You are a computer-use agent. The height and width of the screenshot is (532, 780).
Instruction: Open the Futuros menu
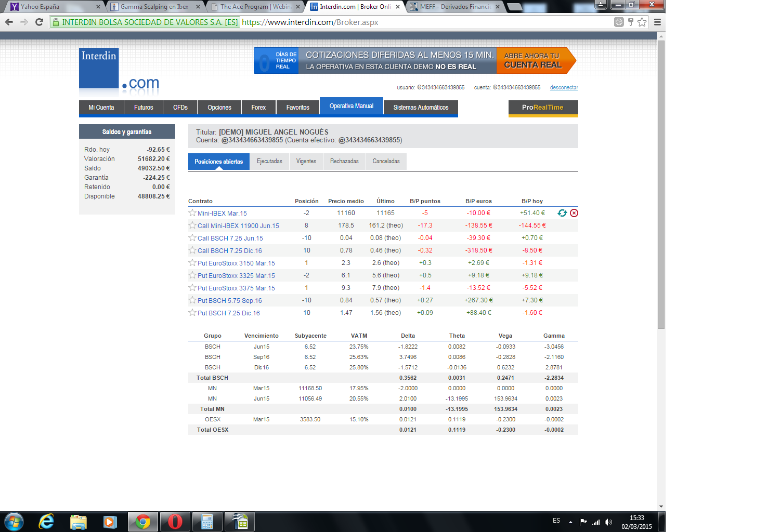(144, 108)
